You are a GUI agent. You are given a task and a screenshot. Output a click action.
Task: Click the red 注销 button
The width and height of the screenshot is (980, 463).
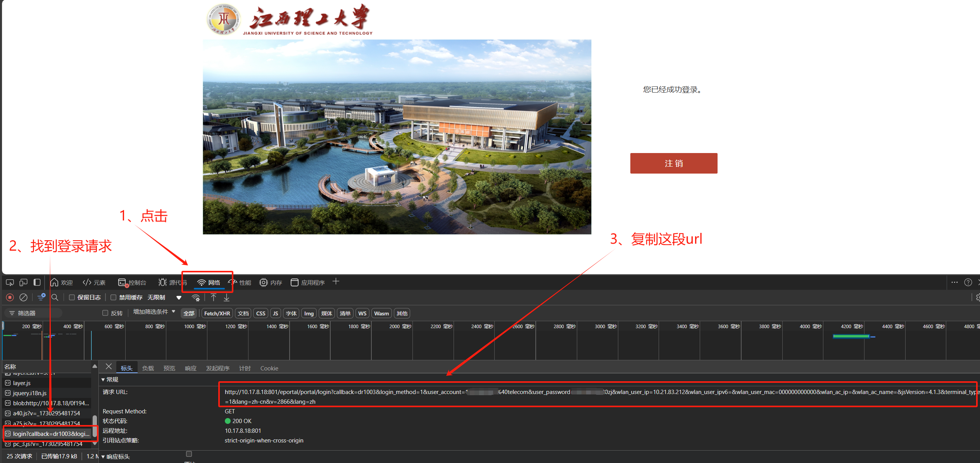click(x=673, y=163)
